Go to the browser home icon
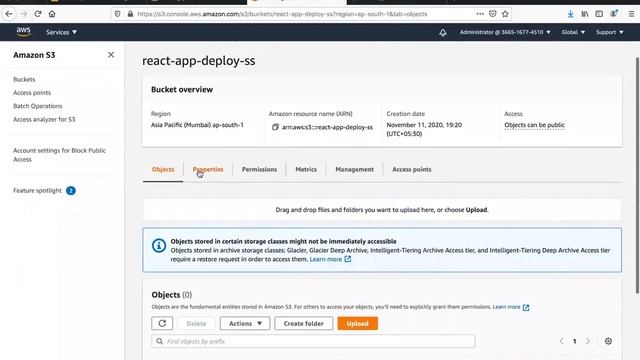Viewport: 640px width, 360px height. [x=52, y=14]
